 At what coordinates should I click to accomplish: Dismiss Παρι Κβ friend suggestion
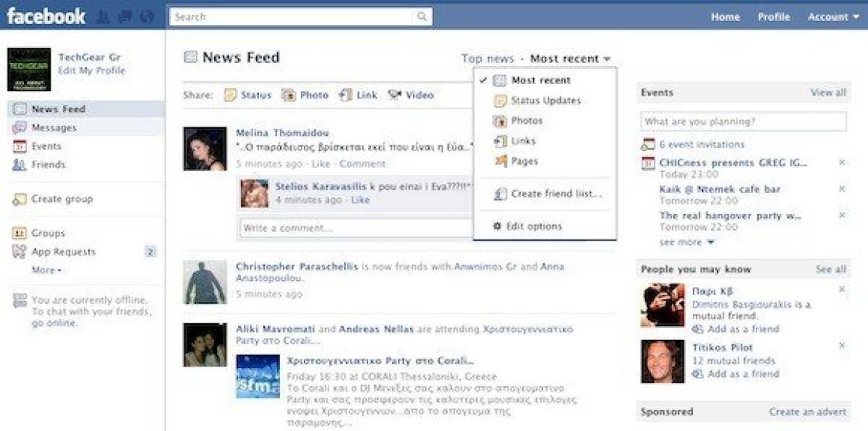842,289
